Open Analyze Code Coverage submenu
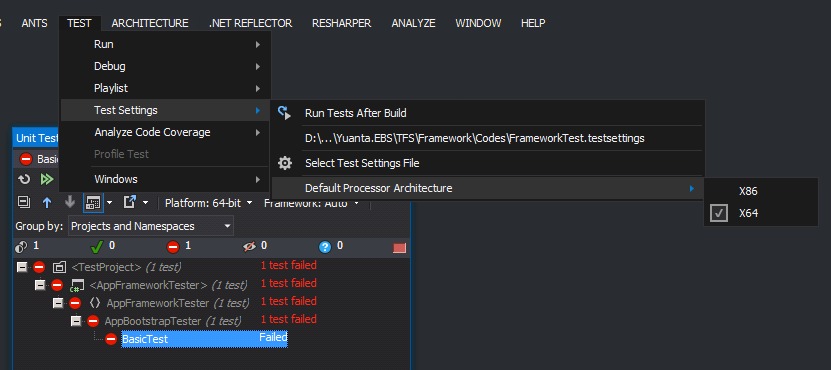831x370 pixels. (x=165, y=132)
